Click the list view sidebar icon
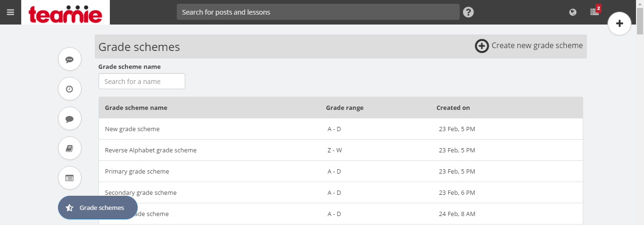The height and width of the screenshot is (225, 644). pyautogui.click(x=70, y=178)
